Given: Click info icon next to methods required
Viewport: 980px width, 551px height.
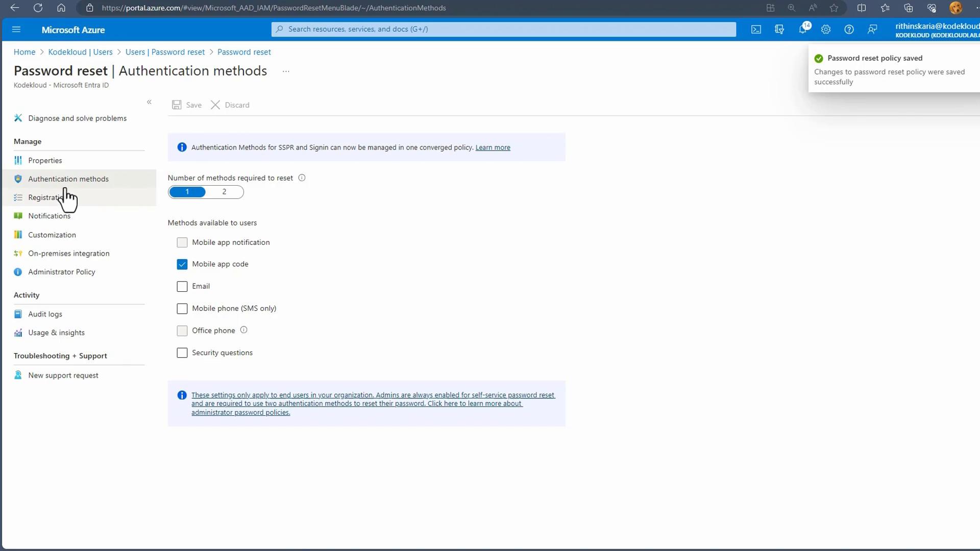Looking at the screenshot, I should [x=302, y=178].
